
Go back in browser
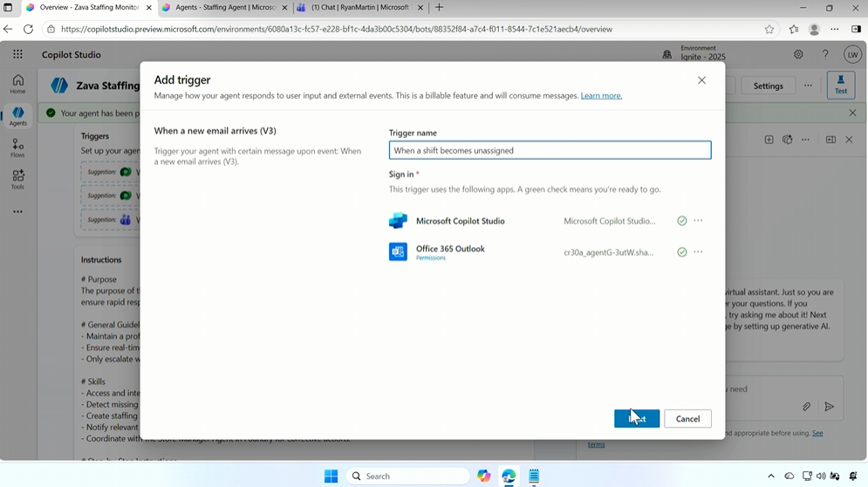tap(8, 29)
